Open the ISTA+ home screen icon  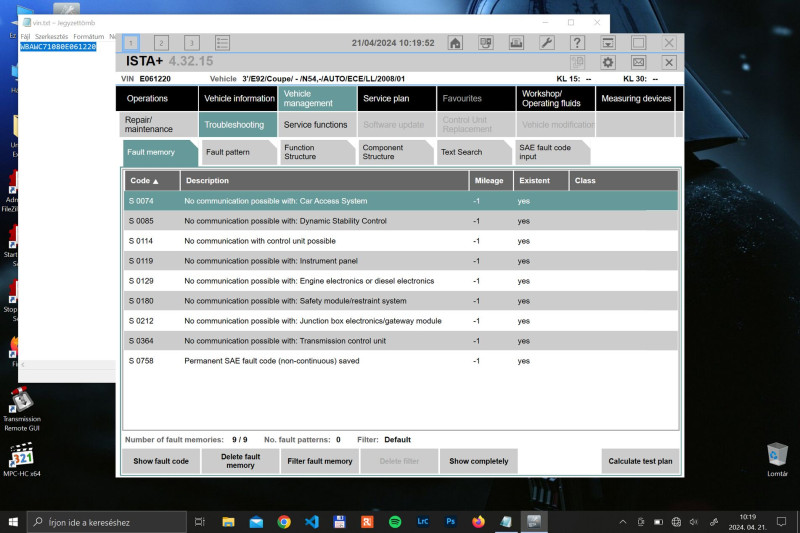(x=455, y=43)
